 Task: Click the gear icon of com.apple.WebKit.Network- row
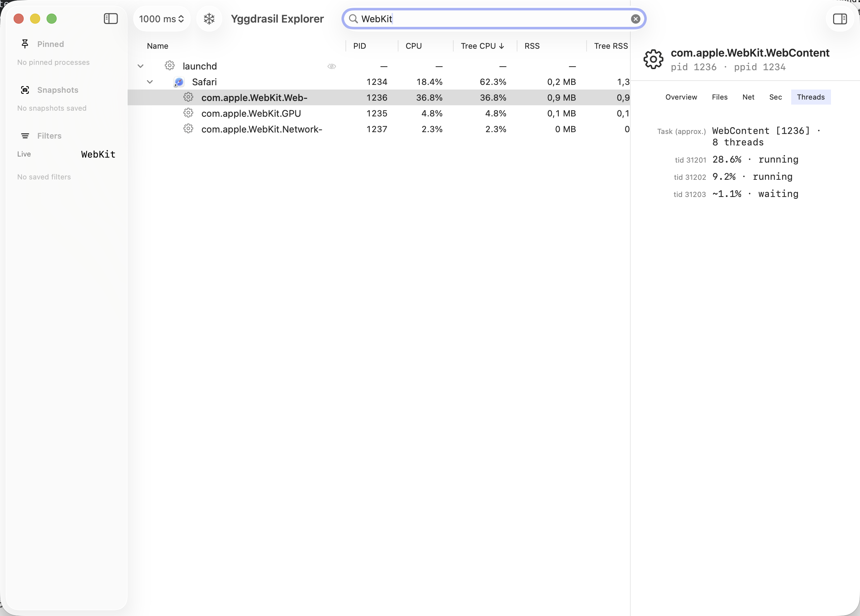click(188, 129)
